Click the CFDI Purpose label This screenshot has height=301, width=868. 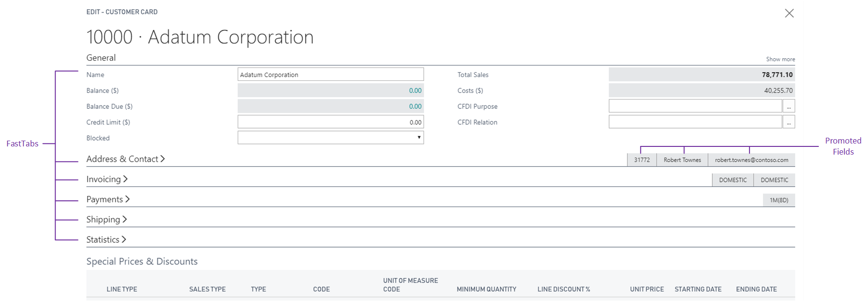click(x=478, y=106)
